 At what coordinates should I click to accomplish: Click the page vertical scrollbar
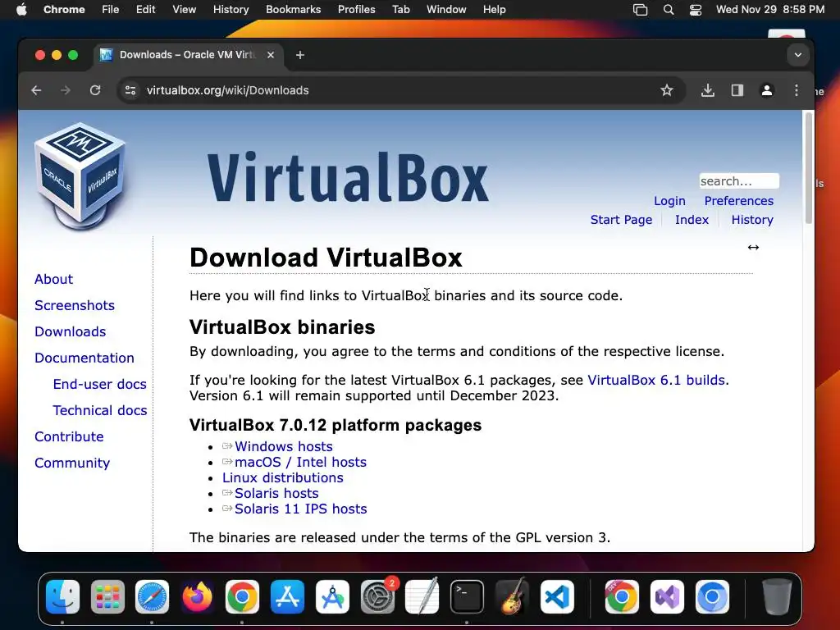(x=808, y=168)
